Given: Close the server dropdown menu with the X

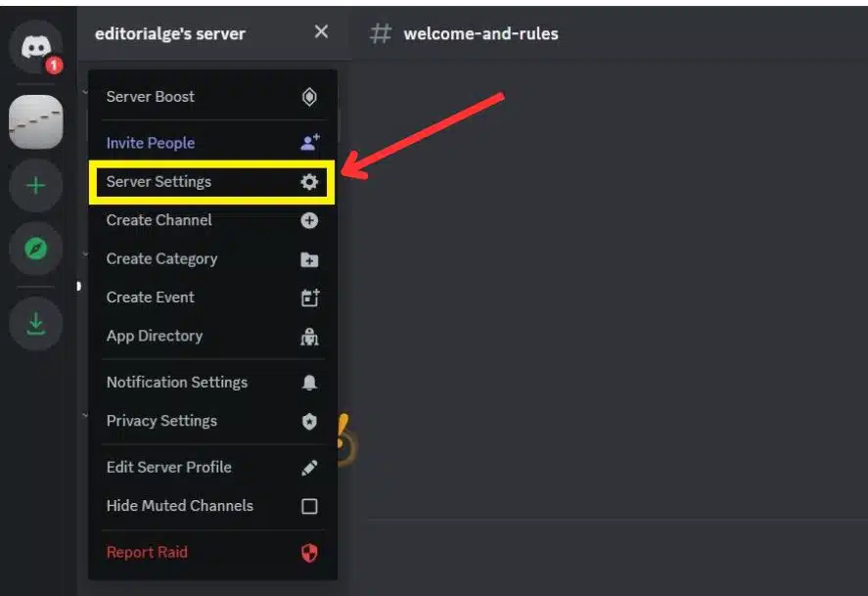Looking at the screenshot, I should tap(321, 31).
